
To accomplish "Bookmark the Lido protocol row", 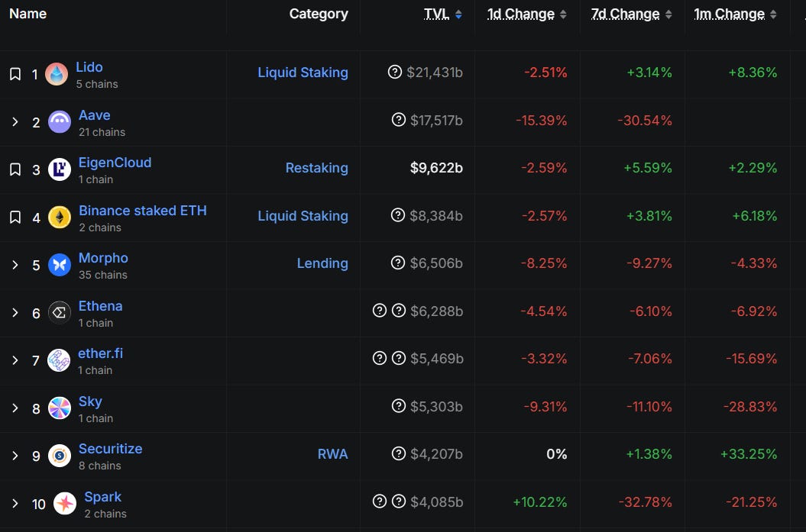I will 15,74.
